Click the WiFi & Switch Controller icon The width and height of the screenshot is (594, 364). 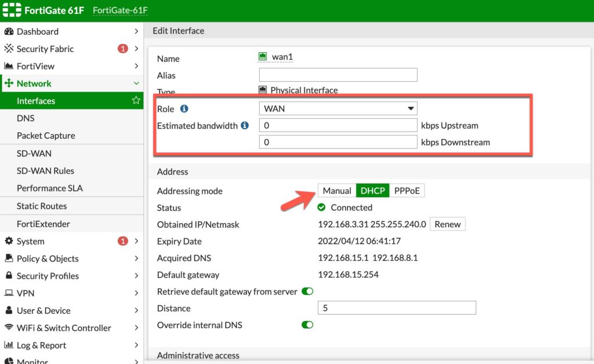[8, 328]
